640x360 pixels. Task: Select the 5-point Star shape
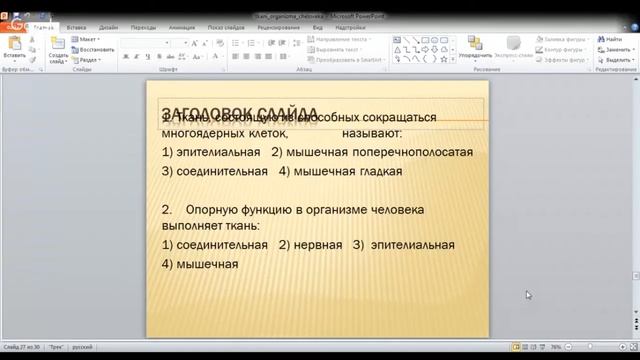pos(444,60)
